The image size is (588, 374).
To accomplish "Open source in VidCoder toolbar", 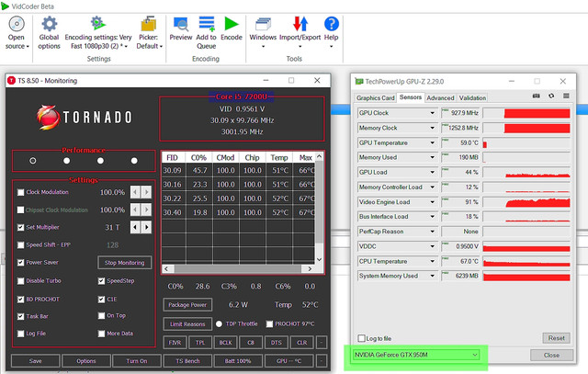I will pos(17,33).
